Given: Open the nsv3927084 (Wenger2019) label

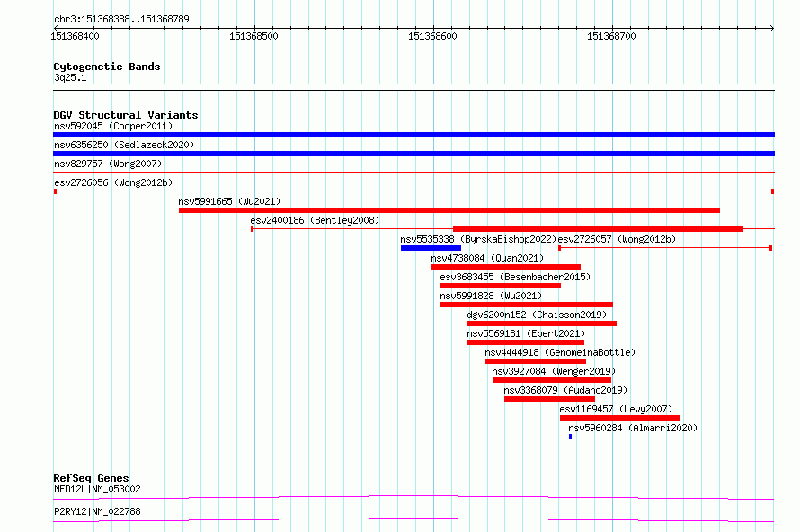Looking at the screenshot, I should pos(554,371).
